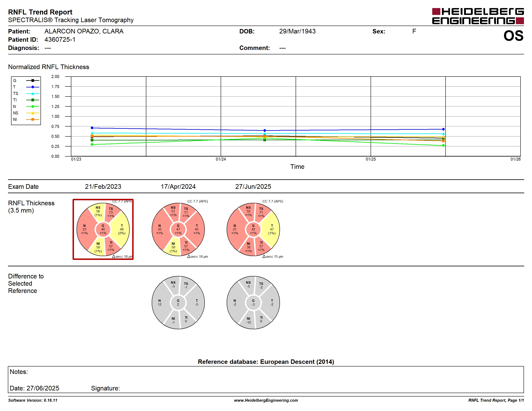This screenshot has width=532, height=411.
Task: Click the cyan TS legend marker
Action: coord(33,93)
